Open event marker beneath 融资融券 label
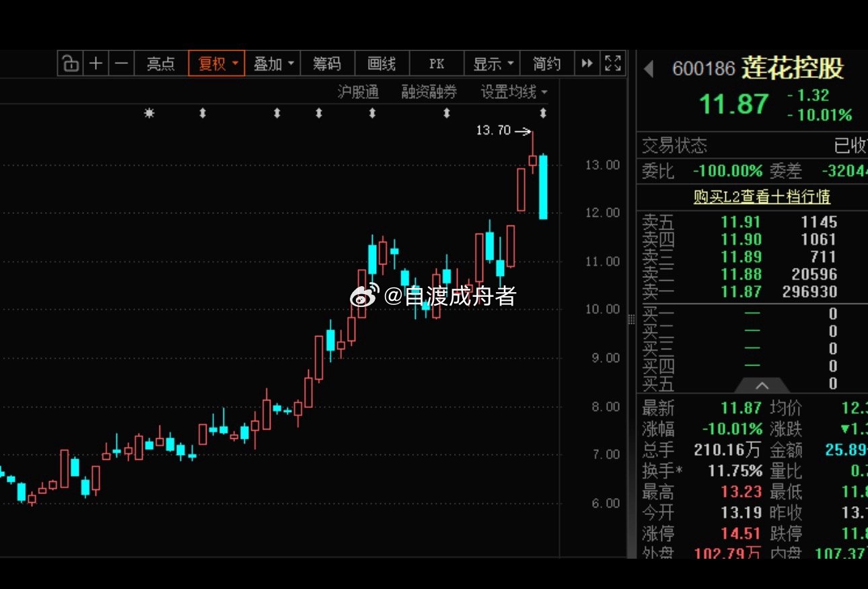This screenshot has width=868, height=589. 447,113
